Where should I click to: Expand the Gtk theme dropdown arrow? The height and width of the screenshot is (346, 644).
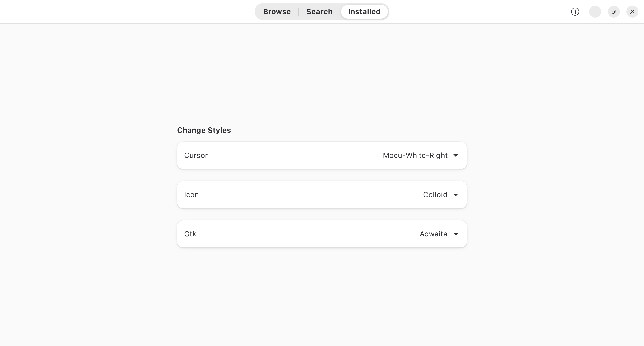[x=456, y=234]
